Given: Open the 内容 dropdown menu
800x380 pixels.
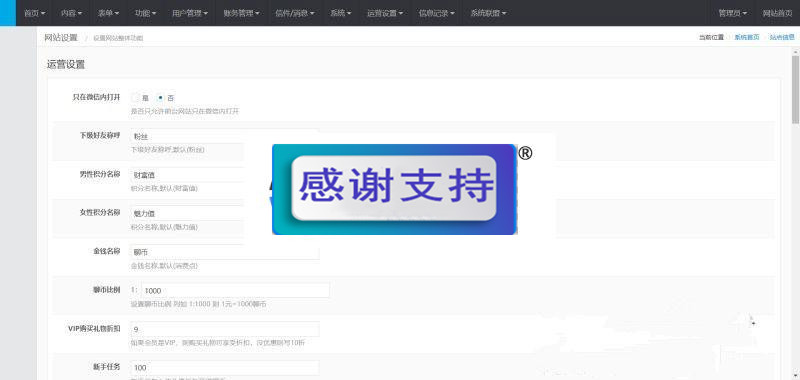Looking at the screenshot, I should coord(71,13).
